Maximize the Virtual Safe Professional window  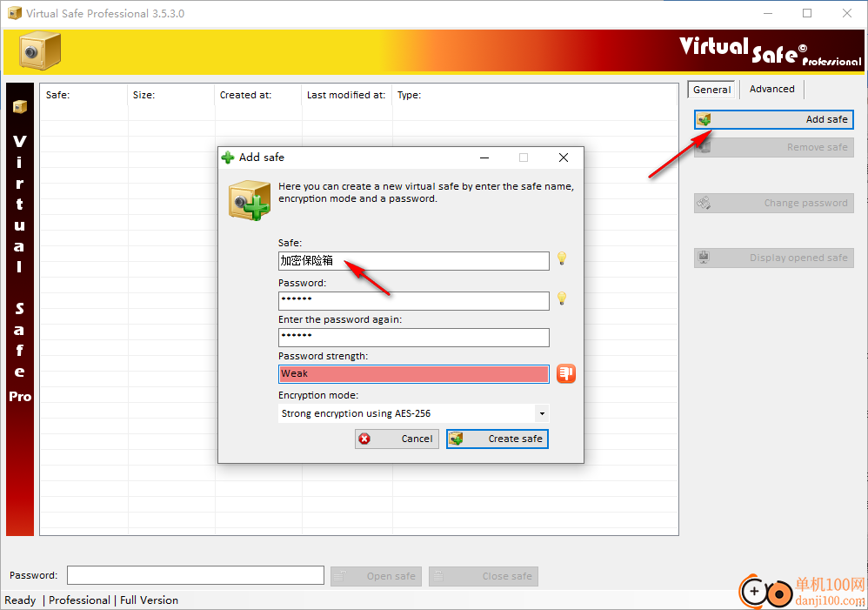(x=807, y=13)
